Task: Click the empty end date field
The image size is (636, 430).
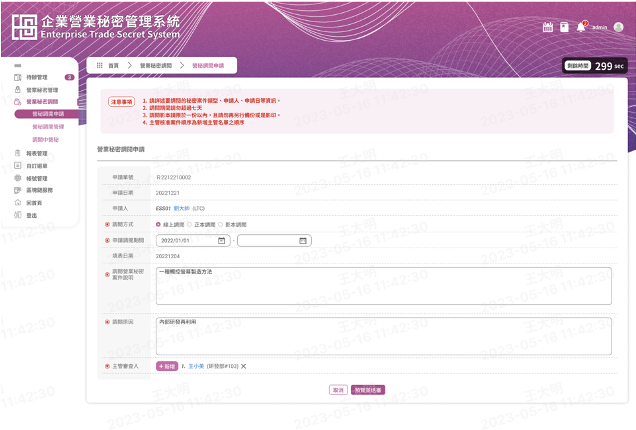Action: [x=274, y=241]
